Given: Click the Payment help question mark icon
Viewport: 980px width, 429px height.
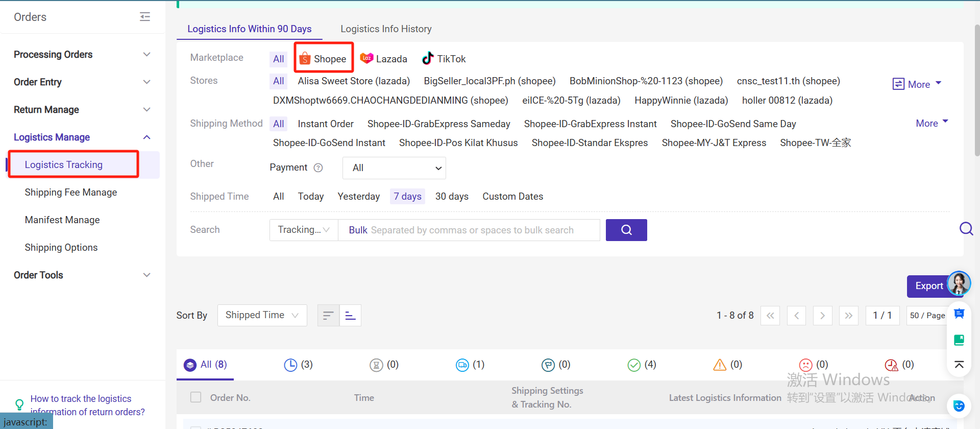Looking at the screenshot, I should pyautogui.click(x=318, y=168).
